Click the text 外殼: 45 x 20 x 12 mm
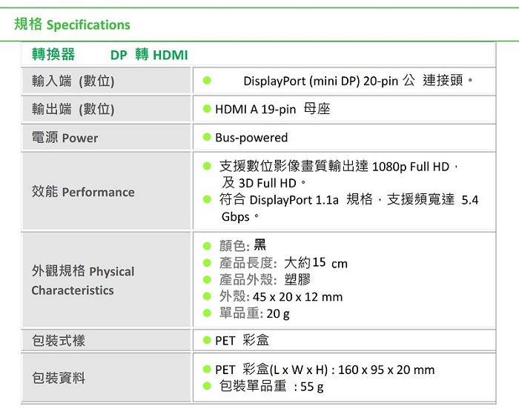 281,296
